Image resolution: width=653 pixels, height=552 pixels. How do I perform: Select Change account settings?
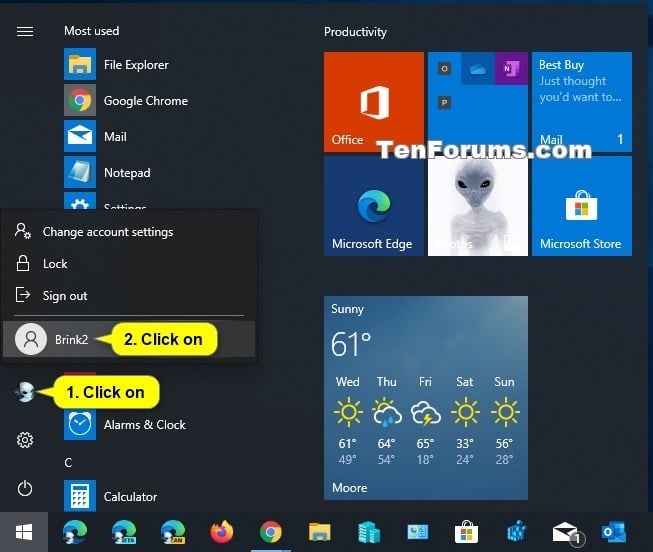pos(130,232)
